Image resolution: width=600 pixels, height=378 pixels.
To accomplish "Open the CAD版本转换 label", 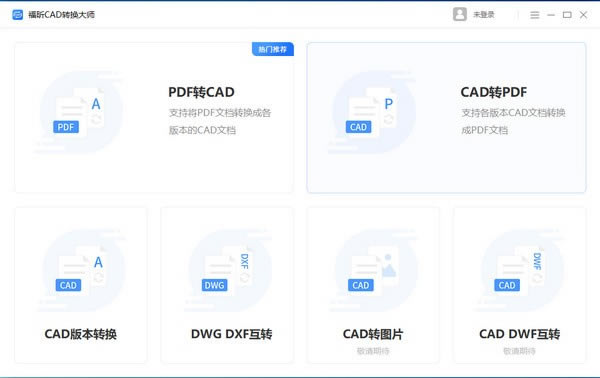I will click(x=81, y=334).
